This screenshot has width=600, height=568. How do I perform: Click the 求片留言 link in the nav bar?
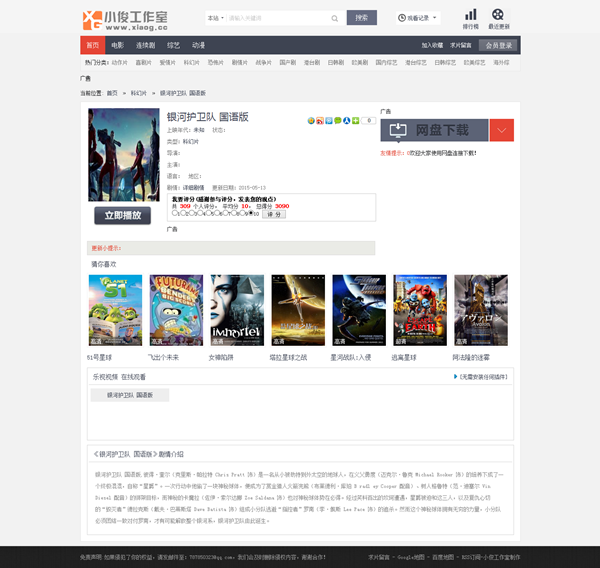click(460, 45)
